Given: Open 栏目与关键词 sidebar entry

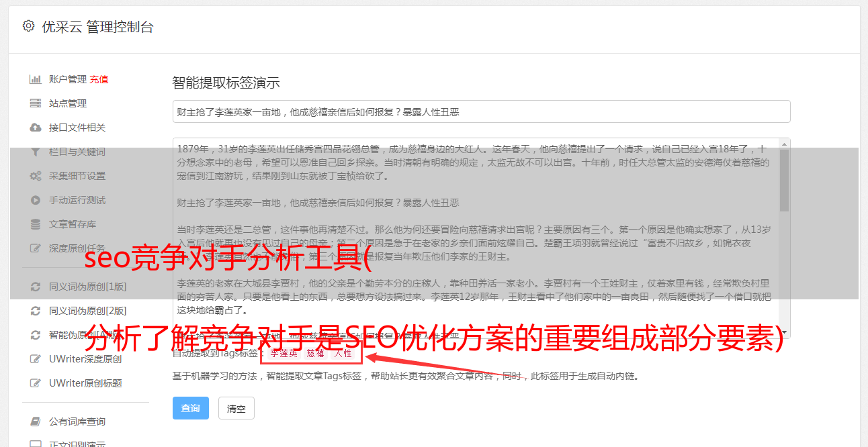Looking at the screenshot, I should pos(77,152).
